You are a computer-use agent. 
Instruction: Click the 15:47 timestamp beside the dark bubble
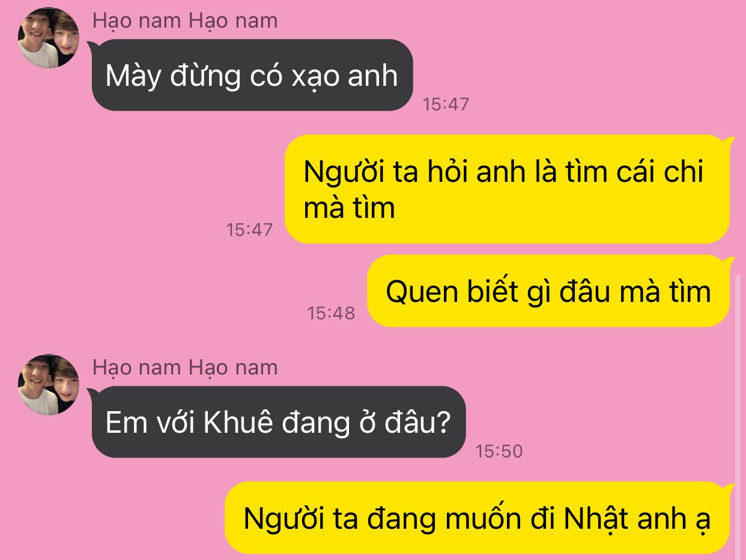point(446,104)
